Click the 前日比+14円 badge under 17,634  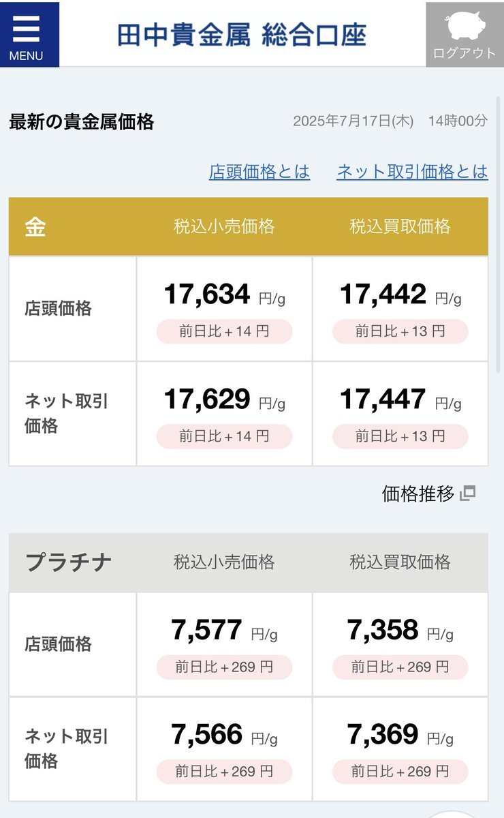[x=224, y=331]
